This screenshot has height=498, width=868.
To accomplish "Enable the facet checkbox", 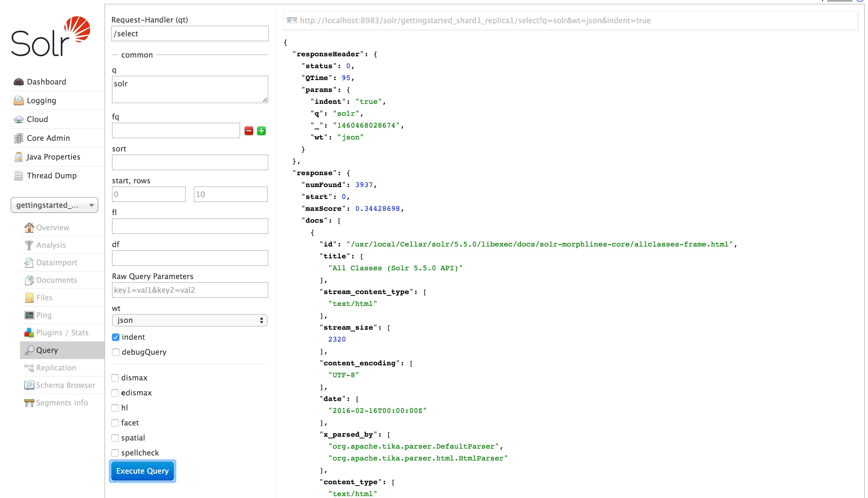I will (116, 423).
